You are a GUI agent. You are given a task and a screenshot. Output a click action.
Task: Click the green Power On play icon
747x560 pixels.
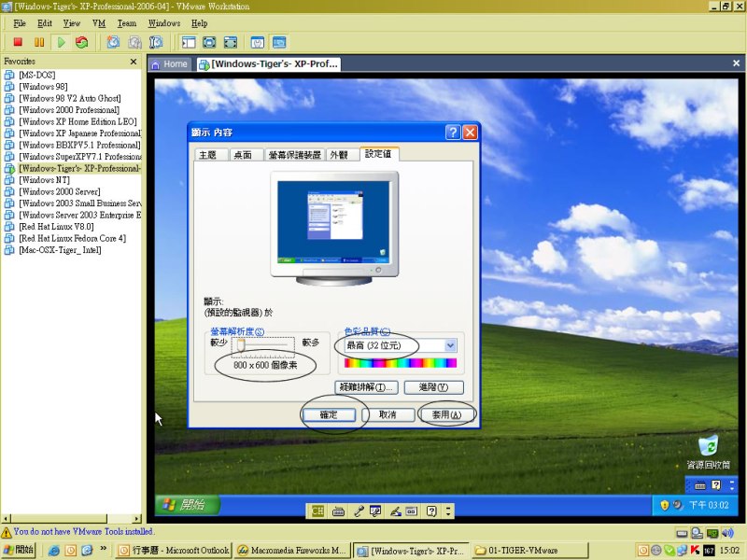(61, 42)
